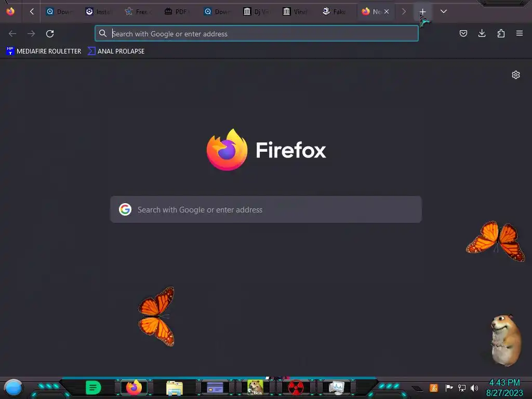Open the Downloads panel

click(x=482, y=33)
